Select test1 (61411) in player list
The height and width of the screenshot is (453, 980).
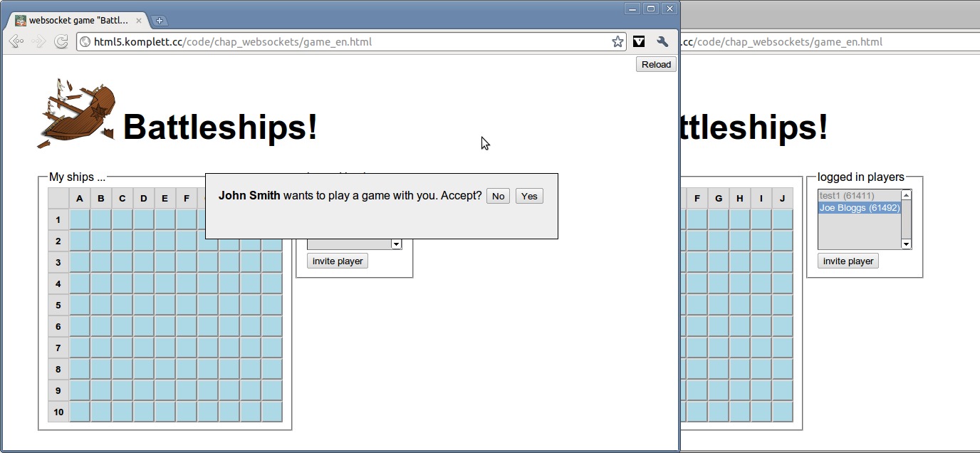[x=847, y=195]
